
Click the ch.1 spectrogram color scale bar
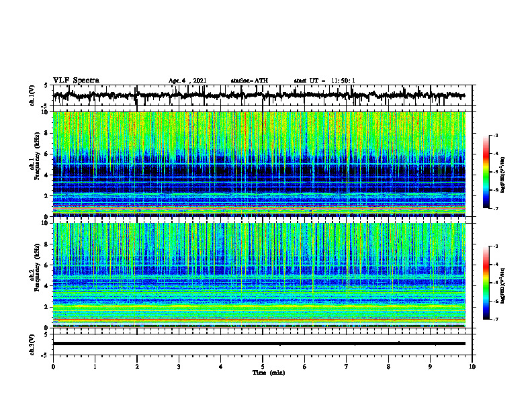click(486, 172)
